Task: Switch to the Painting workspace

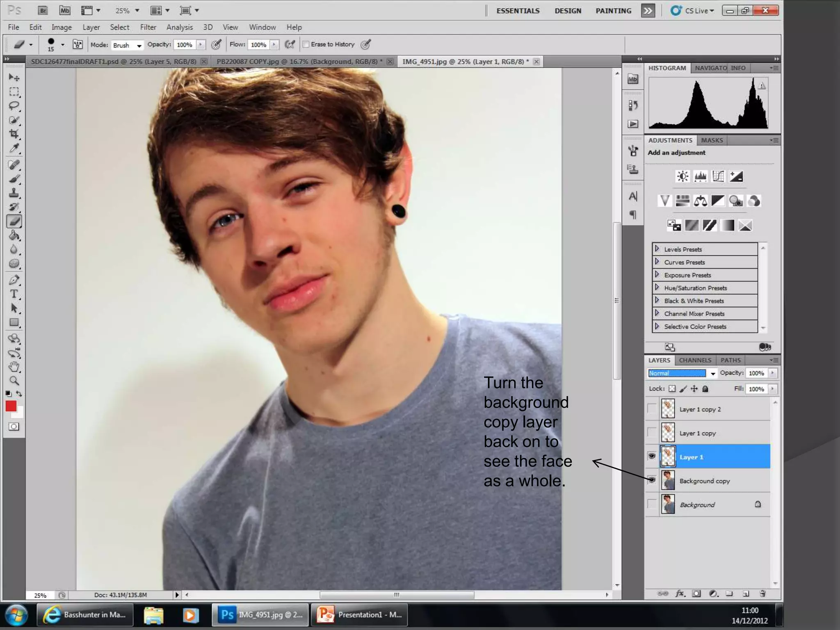Action: [613, 11]
